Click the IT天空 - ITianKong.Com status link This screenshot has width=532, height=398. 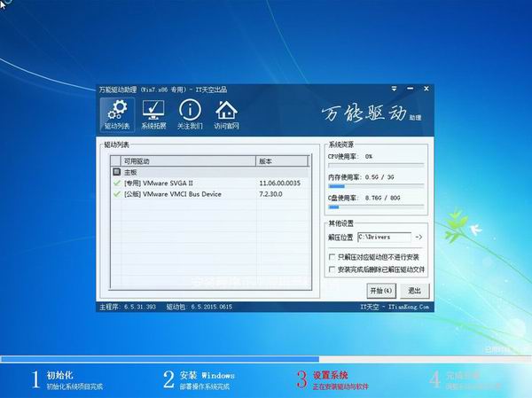[395, 307]
